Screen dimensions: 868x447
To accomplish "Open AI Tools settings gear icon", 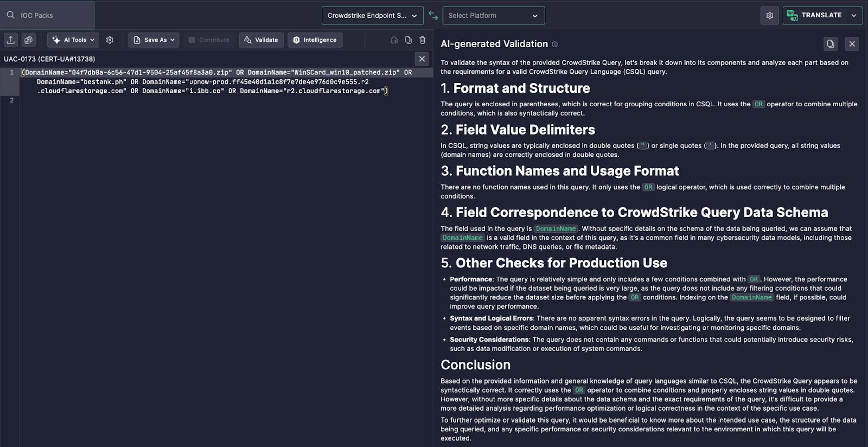I will click(x=110, y=40).
